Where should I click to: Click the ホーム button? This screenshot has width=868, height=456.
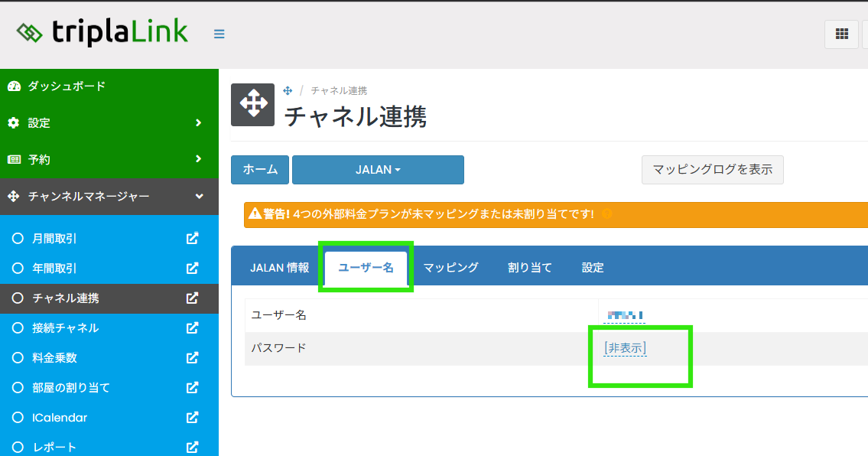[260, 170]
